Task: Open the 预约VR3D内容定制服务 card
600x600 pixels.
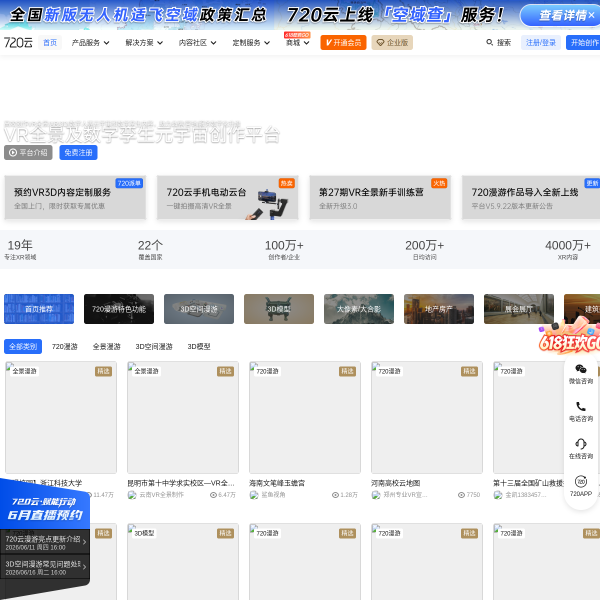Action: coord(75,197)
